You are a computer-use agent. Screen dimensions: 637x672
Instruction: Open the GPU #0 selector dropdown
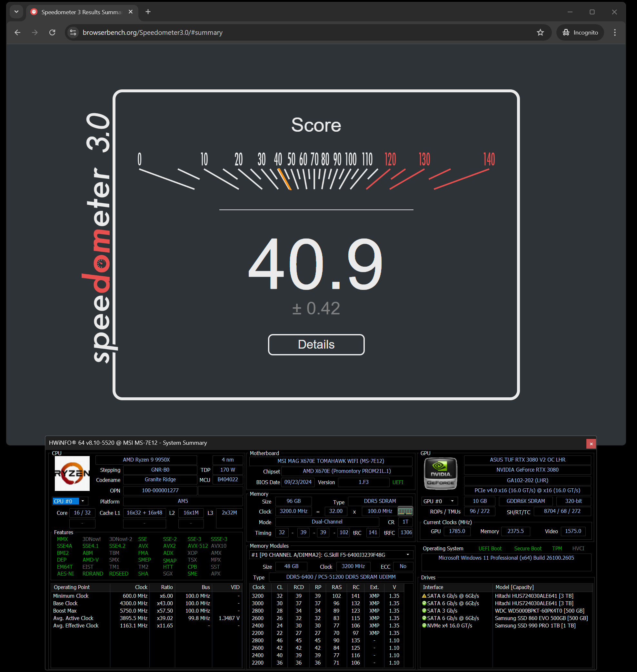(x=439, y=501)
